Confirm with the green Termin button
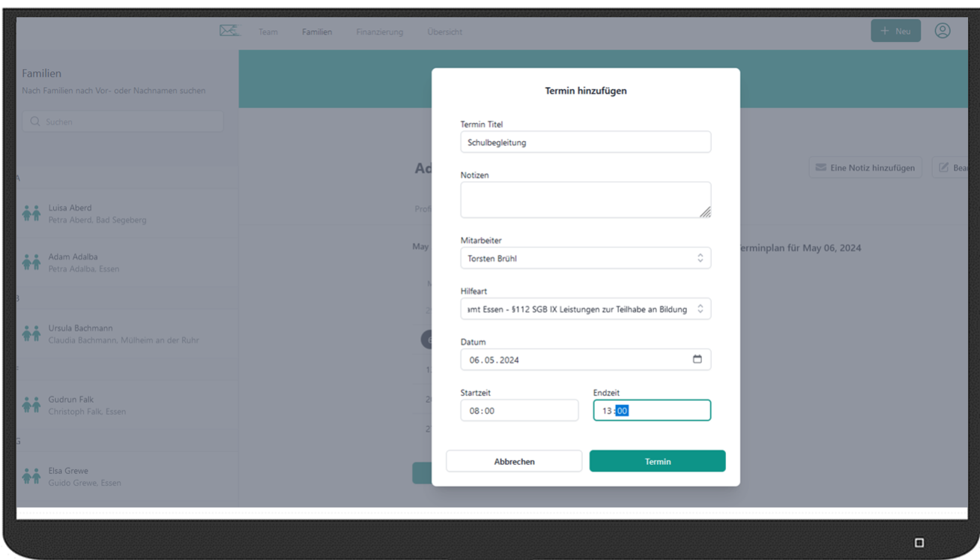 (x=657, y=461)
